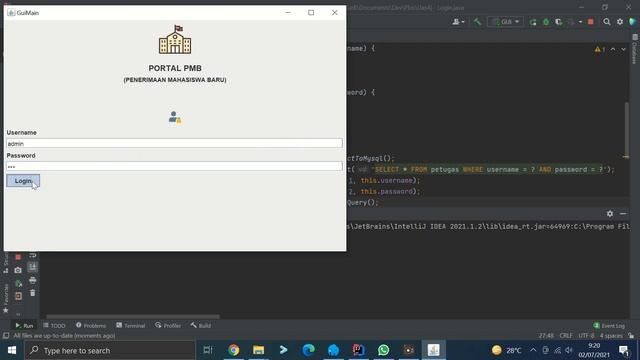Image resolution: width=640 pixels, height=360 pixels.
Task: Switch to the Build tool tab
Action: pos(200,326)
